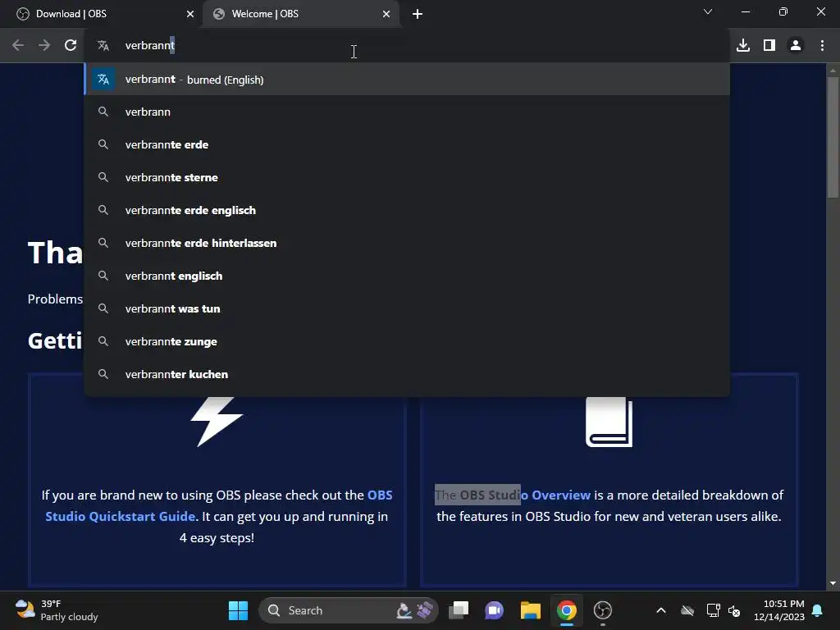The height and width of the screenshot is (630, 840).
Task: Choose the 'verbrannte erde' suggestion
Action: [x=407, y=144]
